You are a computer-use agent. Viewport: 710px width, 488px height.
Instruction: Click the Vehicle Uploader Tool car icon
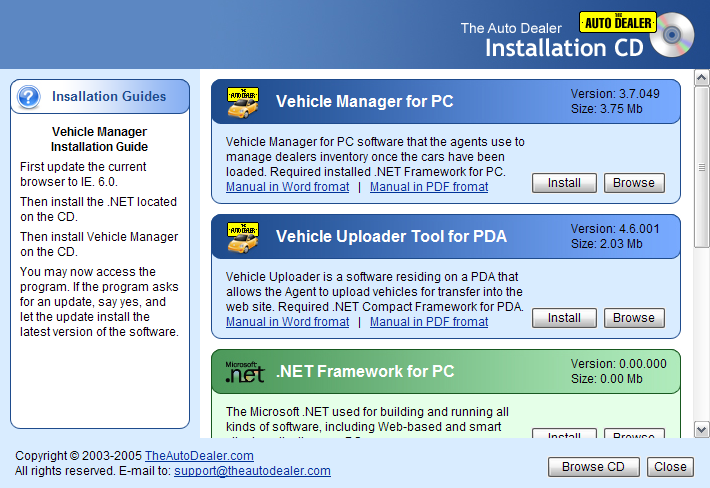click(243, 237)
